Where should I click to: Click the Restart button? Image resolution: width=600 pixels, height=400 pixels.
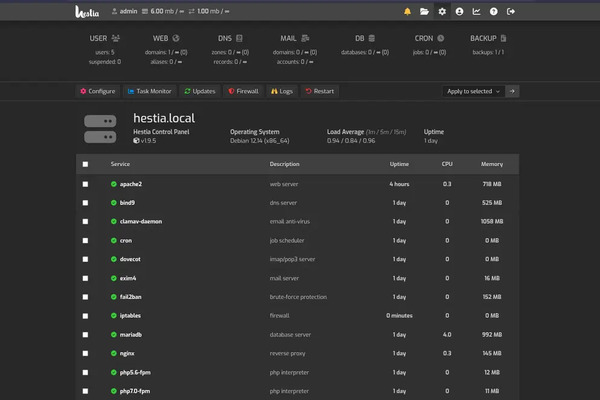coord(320,91)
